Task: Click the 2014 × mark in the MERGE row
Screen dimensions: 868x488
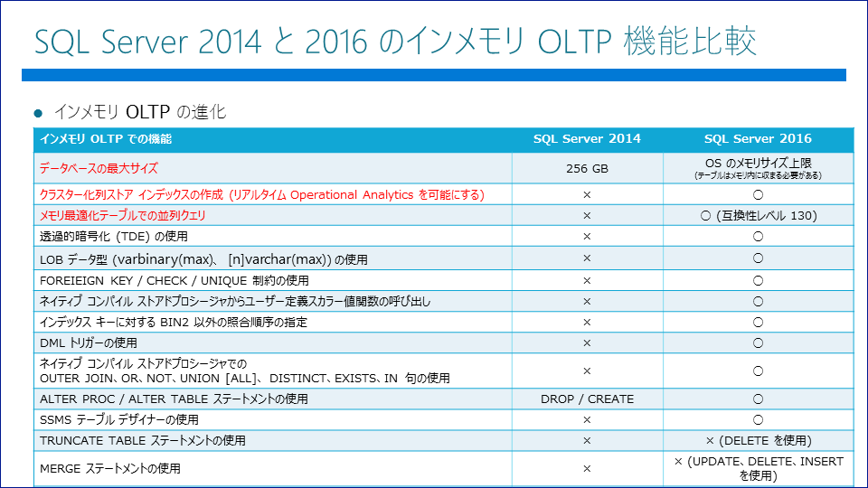Action: 587,469
